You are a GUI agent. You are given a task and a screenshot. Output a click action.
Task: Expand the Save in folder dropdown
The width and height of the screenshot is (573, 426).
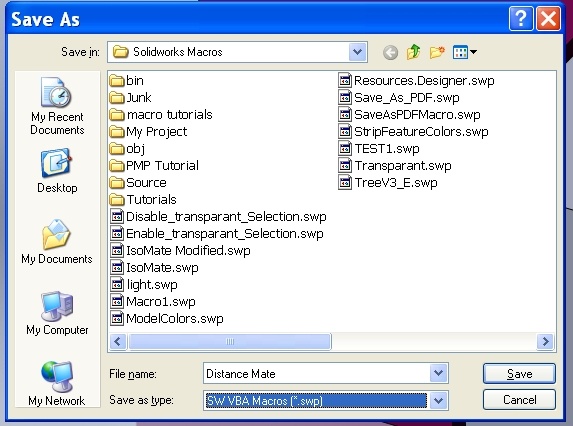(357, 52)
